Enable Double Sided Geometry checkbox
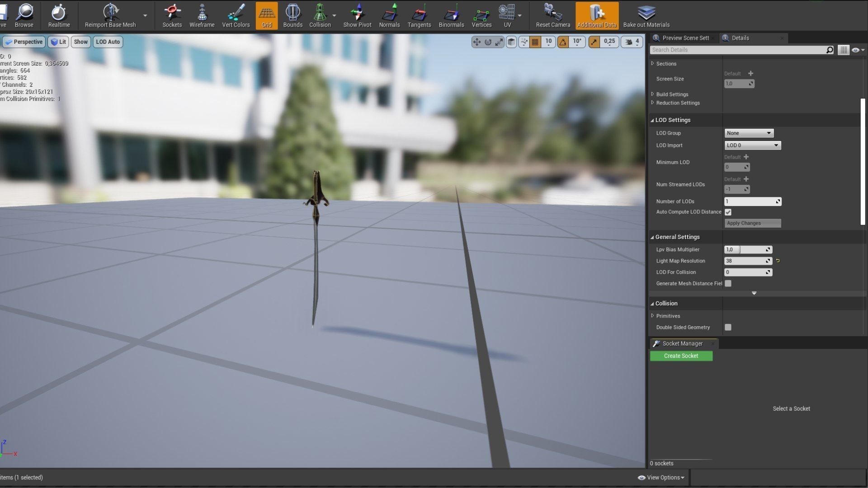This screenshot has width=868, height=488. (728, 327)
